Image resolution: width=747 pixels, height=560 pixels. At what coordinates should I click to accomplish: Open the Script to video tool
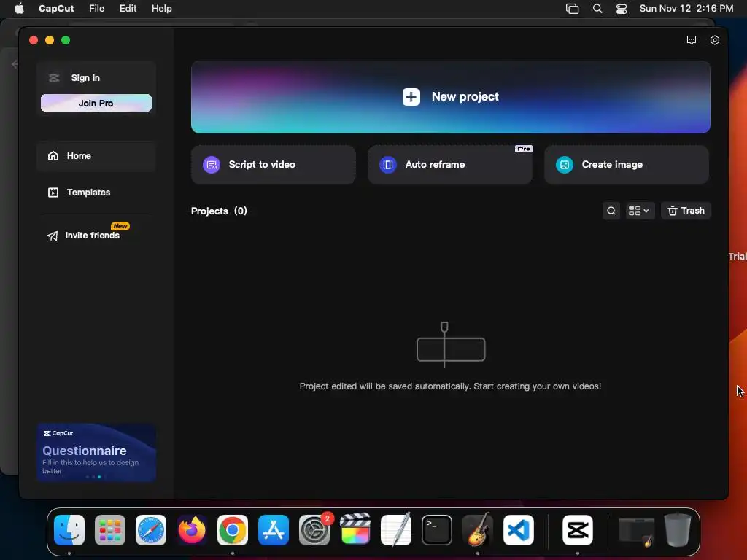tap(273, 164)
